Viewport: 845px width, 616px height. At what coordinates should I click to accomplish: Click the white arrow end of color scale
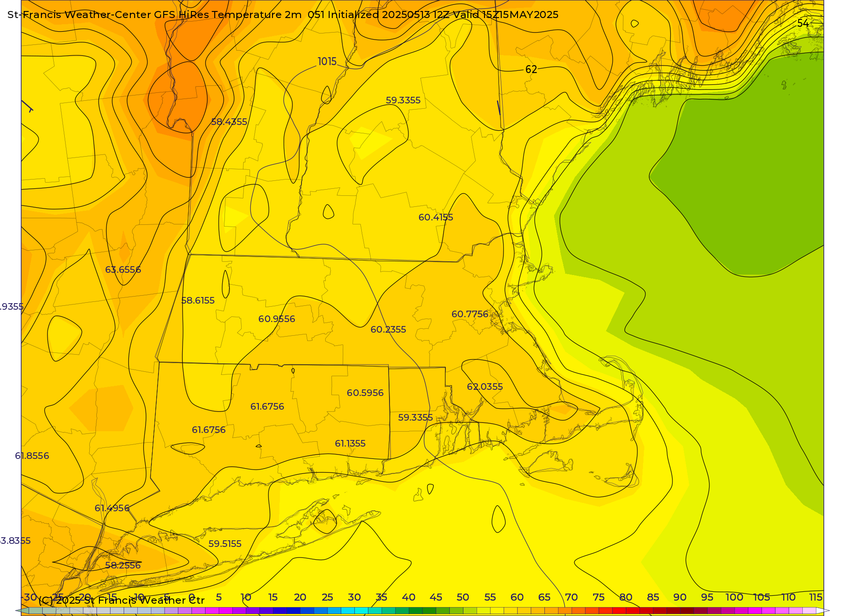coord(823,611)
